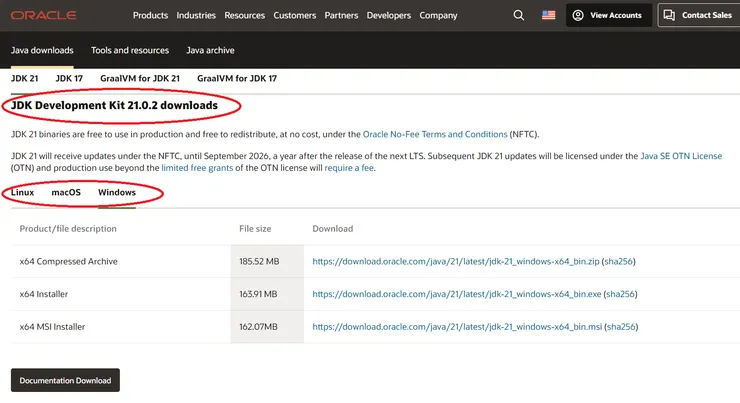Choose the macOS platform tab
The width and height of the screenshot is (740, 403).
[66, 192]
